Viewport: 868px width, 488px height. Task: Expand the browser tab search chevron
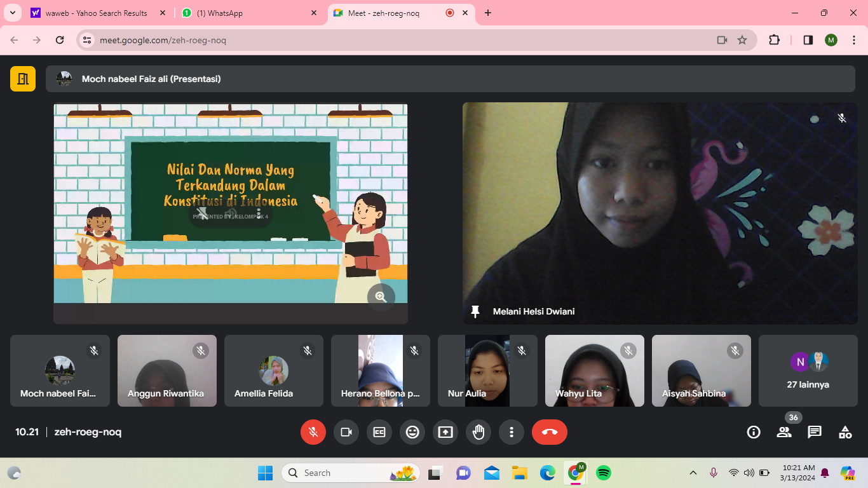tap(12, 13)
